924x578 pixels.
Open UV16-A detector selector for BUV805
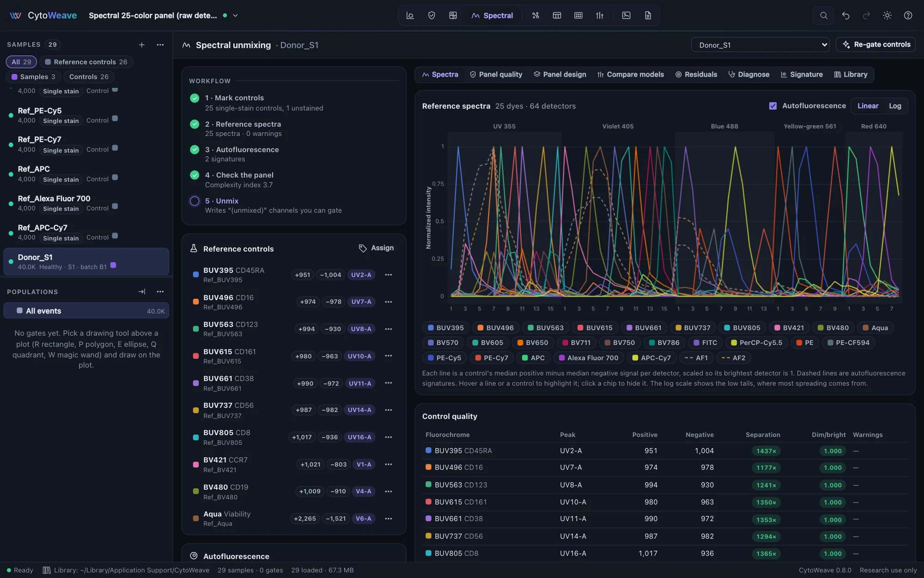click(x=359, y=437)
